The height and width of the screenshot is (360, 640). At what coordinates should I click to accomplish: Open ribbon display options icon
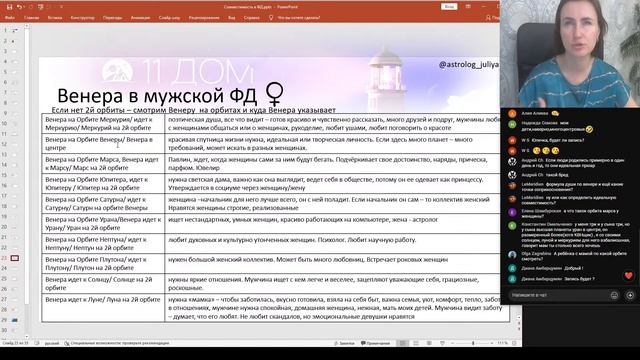(468, 7)
